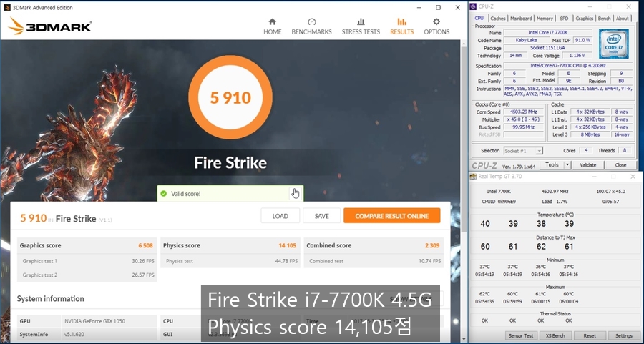
Task: Click the Physics score value 14 105
Action: coord(287,245)
